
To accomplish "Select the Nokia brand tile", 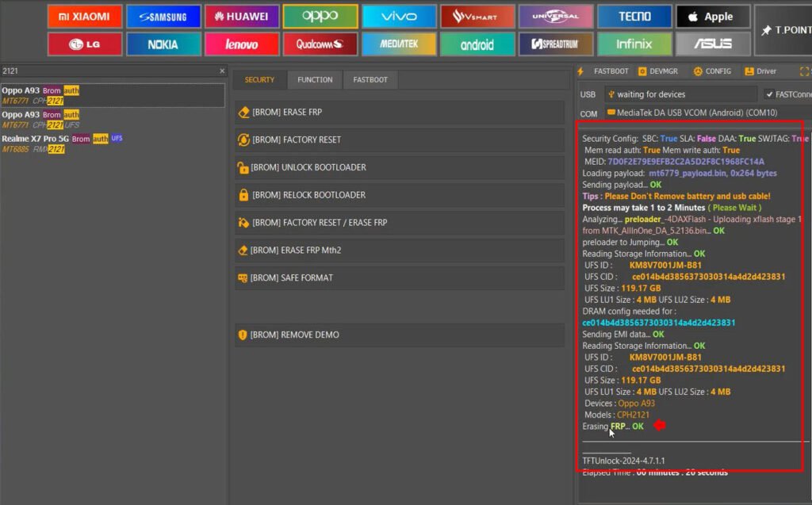I will [163, 44].
